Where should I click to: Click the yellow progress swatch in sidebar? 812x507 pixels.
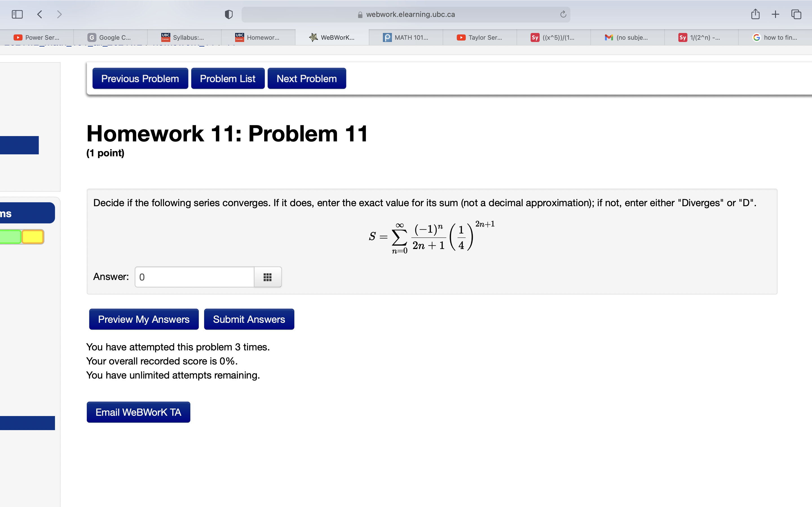click(x=32, y=237)
